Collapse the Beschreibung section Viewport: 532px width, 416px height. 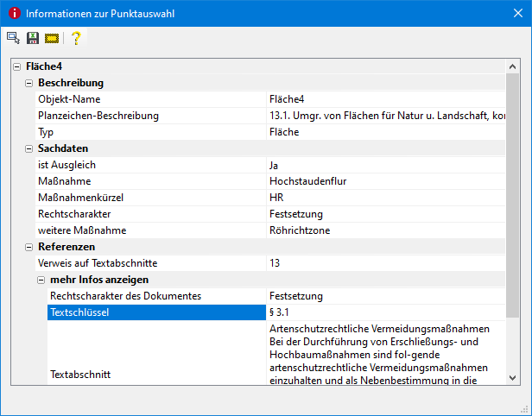click(29, 83)
